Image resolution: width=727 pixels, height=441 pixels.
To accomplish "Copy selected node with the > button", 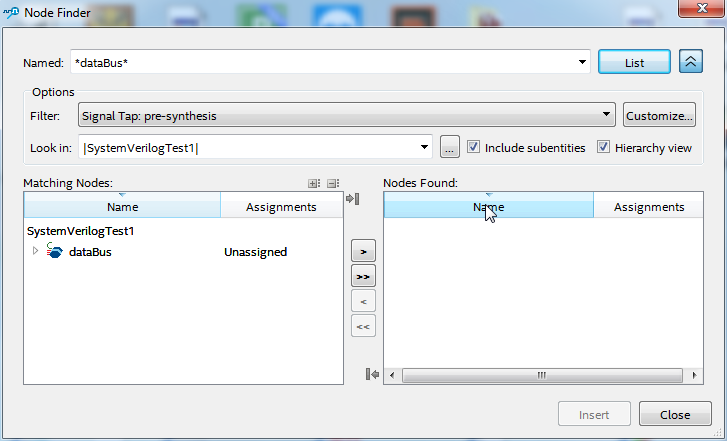I will [x=364, y=251].
